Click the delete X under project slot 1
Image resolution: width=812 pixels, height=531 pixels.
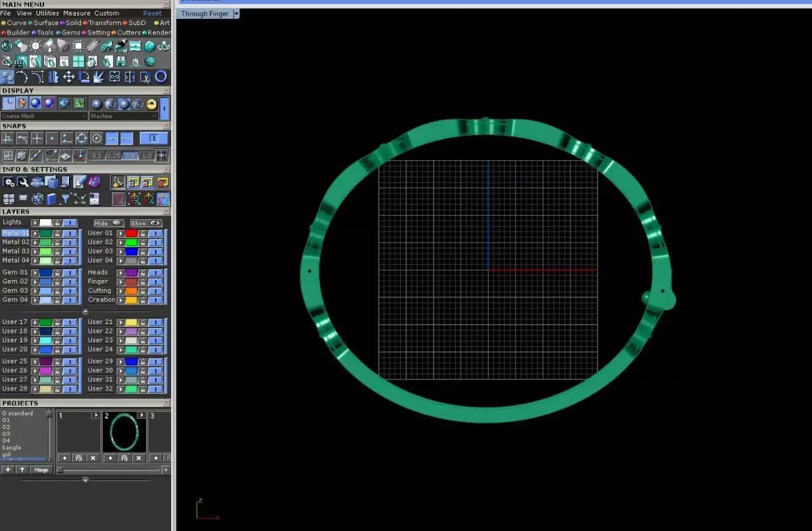[93, 458]
